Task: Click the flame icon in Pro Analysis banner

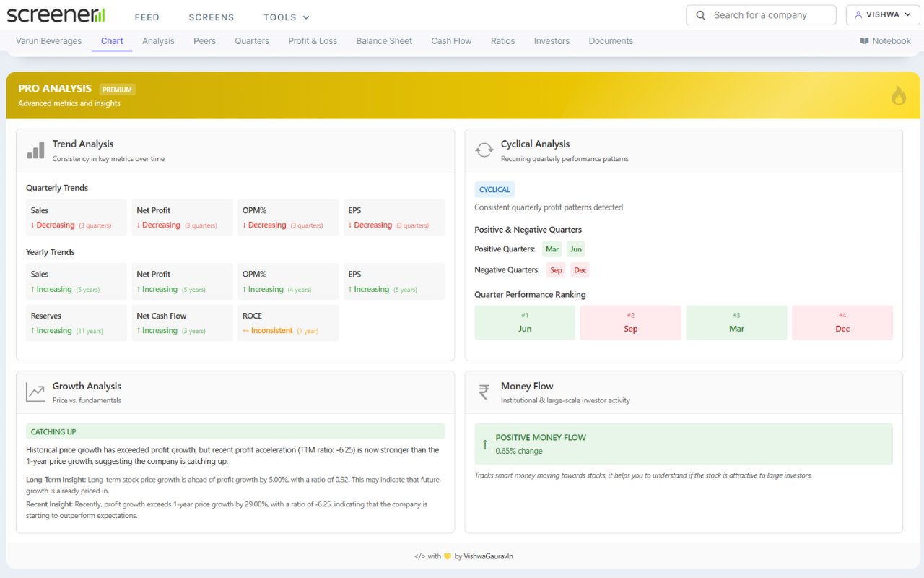Action: point(898,95)
